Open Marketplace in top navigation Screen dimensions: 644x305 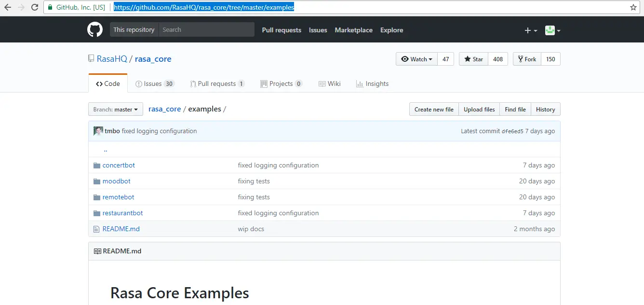[x=354, y=30]
